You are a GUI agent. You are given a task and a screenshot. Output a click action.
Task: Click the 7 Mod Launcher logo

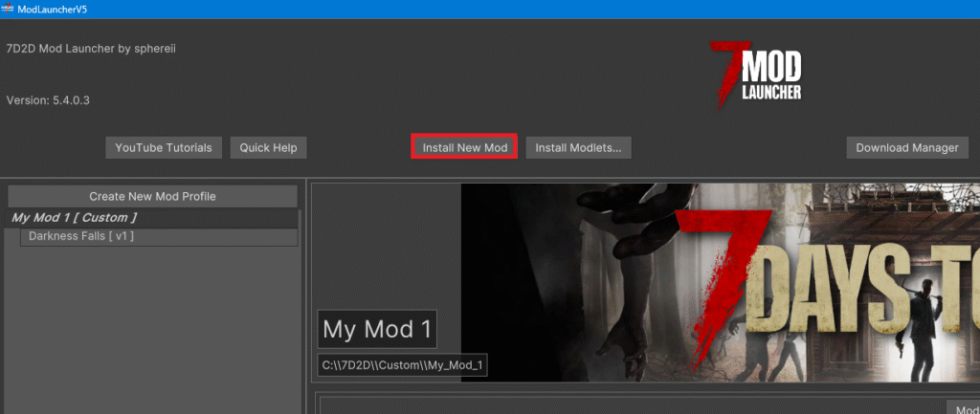point(755,76)
